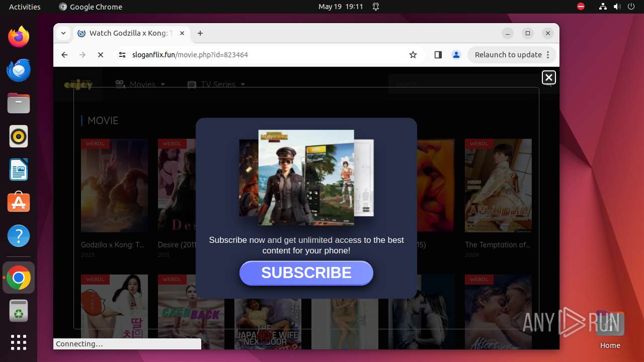The width and height of the screenshot is (644, 362).
Task: Go forward in Chrome history
Action: (83, 55)
